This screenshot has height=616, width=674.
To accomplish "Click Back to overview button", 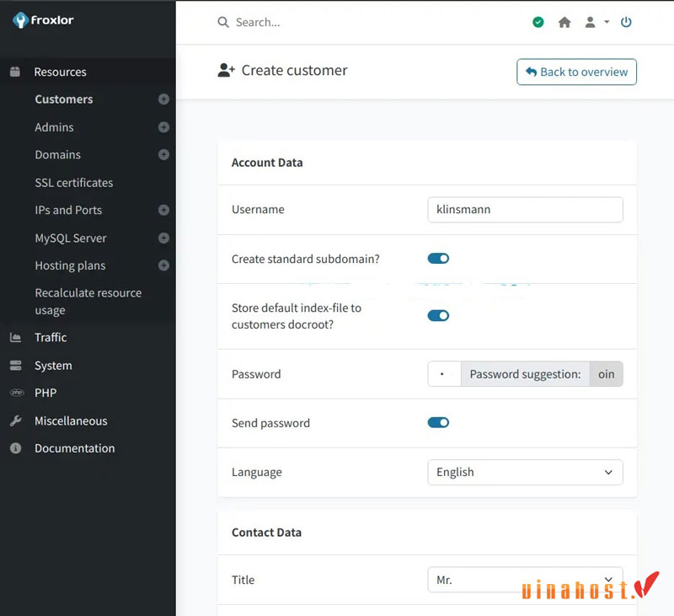I will pos(576,72).
